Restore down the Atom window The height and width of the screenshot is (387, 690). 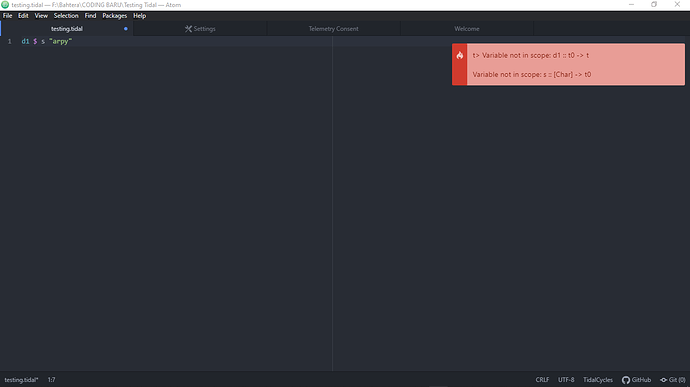tap(654, 4)
